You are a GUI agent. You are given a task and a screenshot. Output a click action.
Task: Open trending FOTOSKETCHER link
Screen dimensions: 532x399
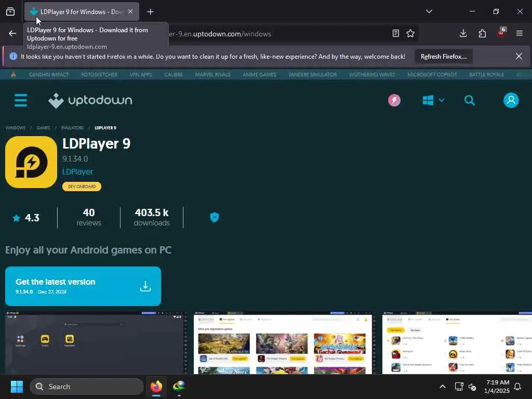point(99,75)
